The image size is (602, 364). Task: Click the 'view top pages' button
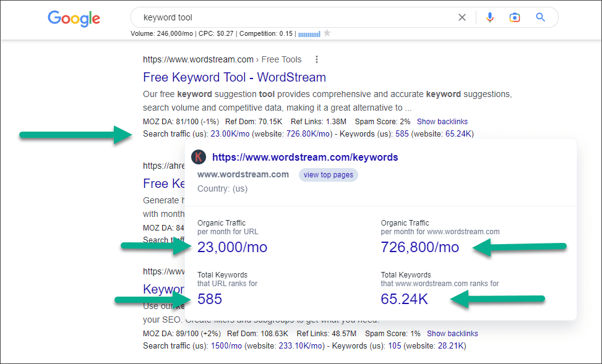[328, 175]
